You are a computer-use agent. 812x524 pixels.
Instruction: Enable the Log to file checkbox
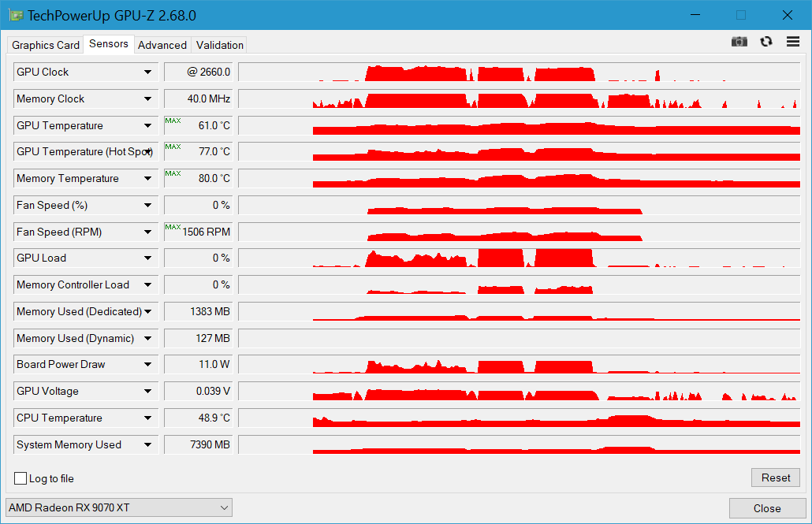tap(20, 478)
